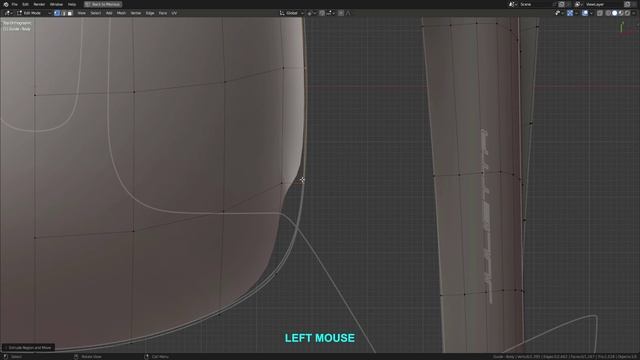
Task: Switch to material preview shading
Action: click(621, 13)
